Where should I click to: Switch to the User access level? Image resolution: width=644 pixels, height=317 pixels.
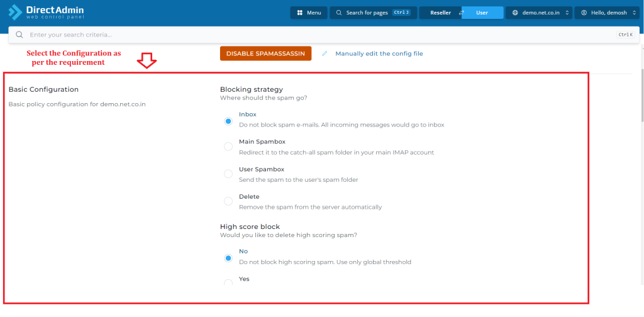tap(482, 13)
